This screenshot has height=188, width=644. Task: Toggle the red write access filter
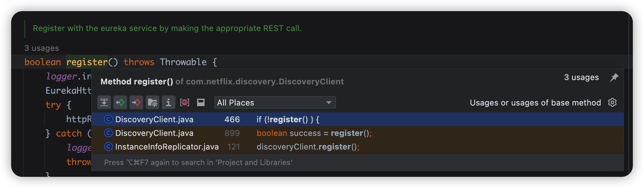136,102
